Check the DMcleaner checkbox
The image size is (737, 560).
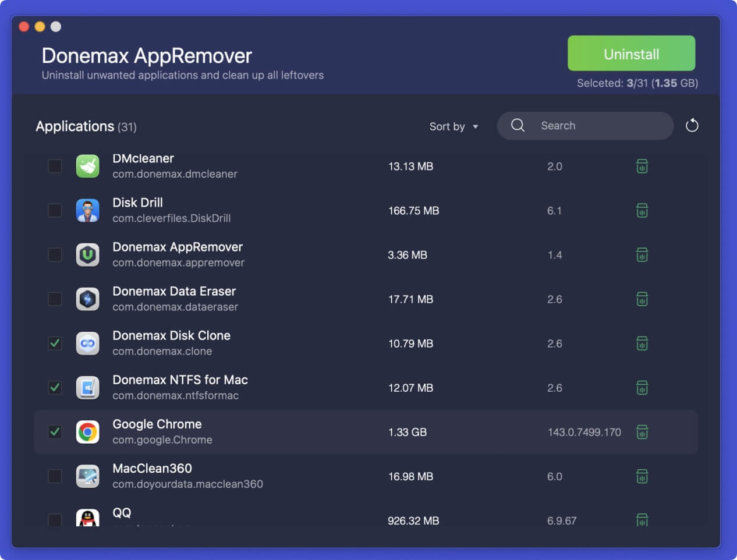[x=55, y=166]
